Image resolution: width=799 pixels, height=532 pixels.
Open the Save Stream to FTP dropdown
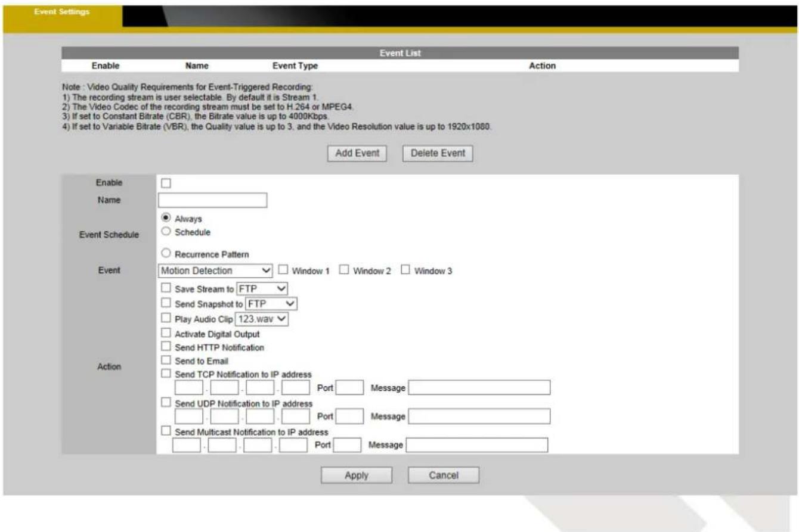(x=262, y=288)
